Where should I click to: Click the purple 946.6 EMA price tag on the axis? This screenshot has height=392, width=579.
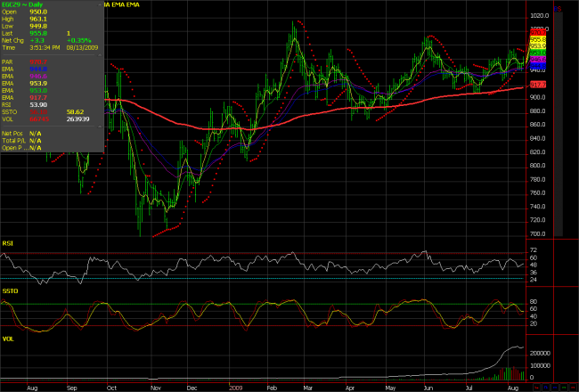[538, 59]
